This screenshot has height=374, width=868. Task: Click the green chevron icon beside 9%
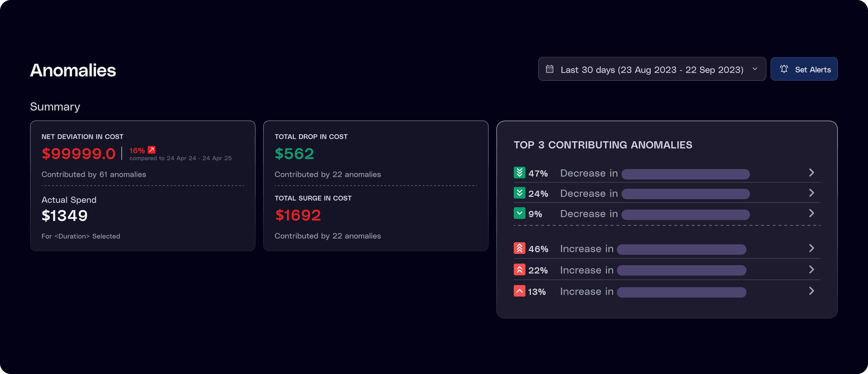[519, 213]
